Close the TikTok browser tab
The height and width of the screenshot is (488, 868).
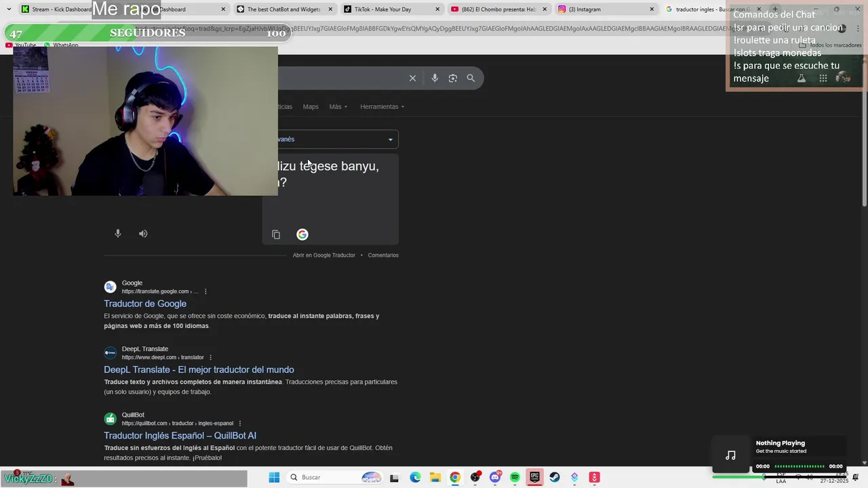coord(437,9)
